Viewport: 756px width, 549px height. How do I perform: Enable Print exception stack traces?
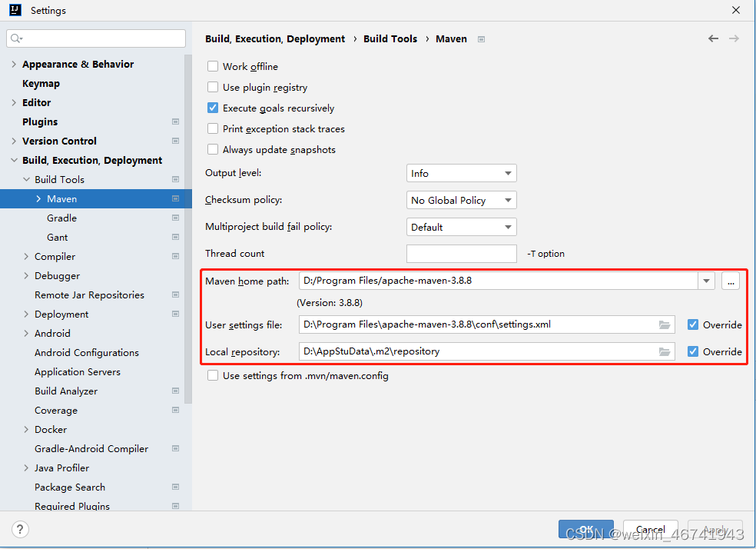(213, 128)
